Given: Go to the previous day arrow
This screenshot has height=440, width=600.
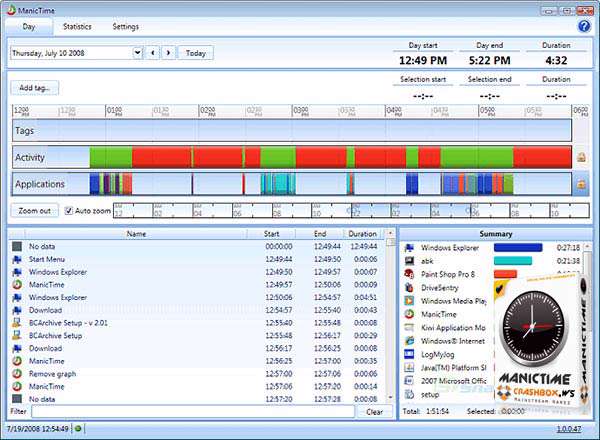Looking at the screenshot, I should pos(153,53).
